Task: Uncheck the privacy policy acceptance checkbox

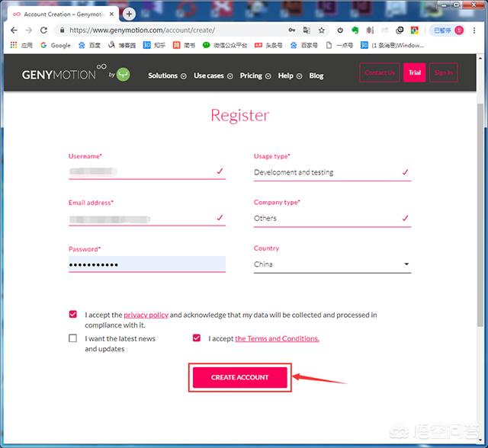Action: click(x=73, y=314)
